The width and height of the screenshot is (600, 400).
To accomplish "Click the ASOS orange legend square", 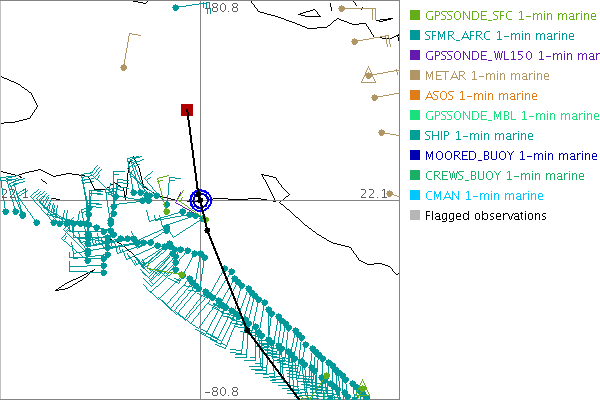I will coord(416,96).
